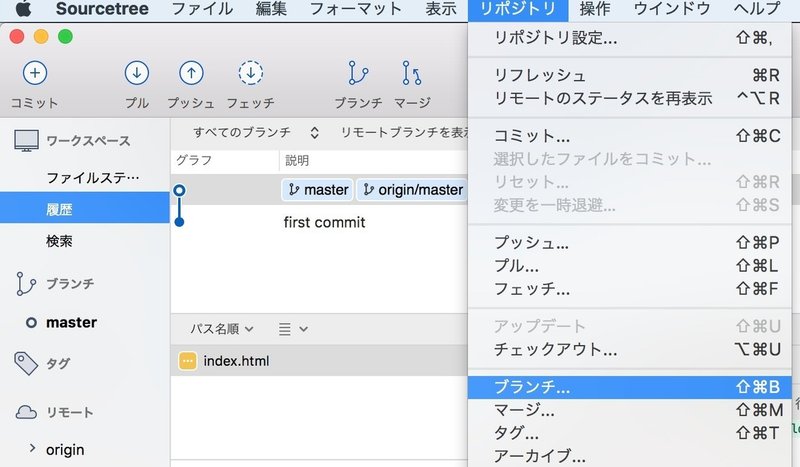The image size is (800, 467).
Task: Choose プッシュ... from the repository menu
Action: click(x=630, y=242)
